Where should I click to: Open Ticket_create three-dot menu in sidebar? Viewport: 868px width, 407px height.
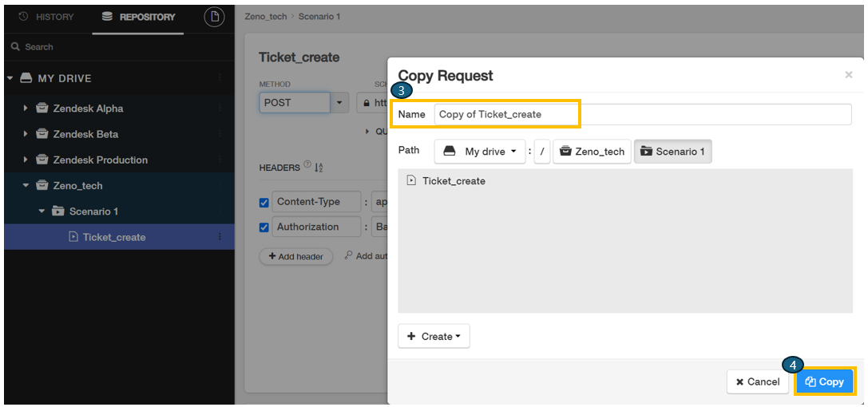(x=220, y=237)
